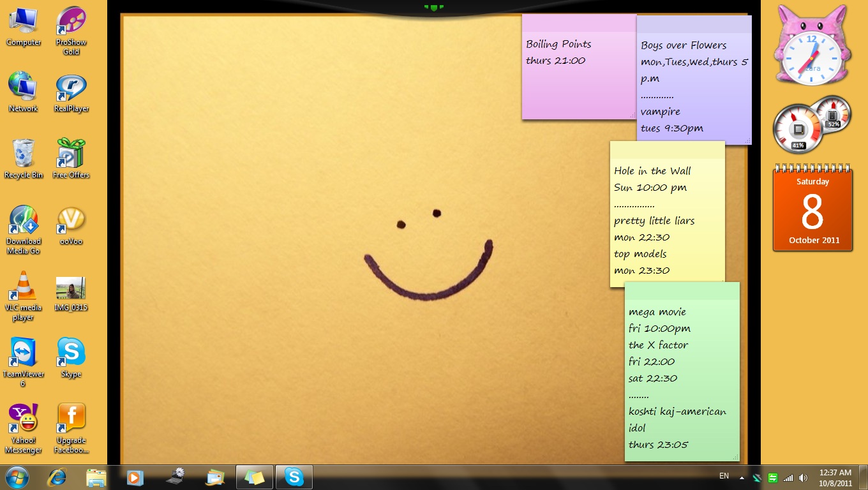Click the orange calendar gadget
The image size is (868, 490).
click(x=812, y=211)
